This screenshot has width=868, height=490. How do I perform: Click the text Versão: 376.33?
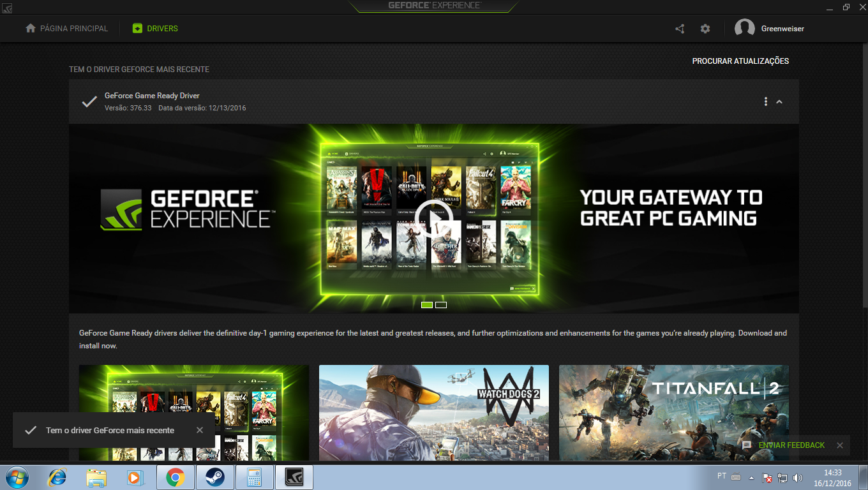click(128, 108)
